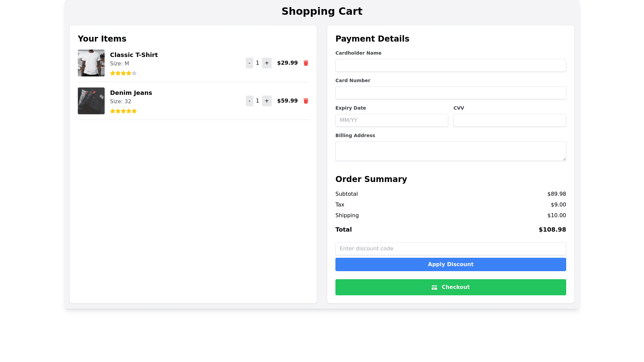
Task: Click into the CVV field
Action: [509, 120]
